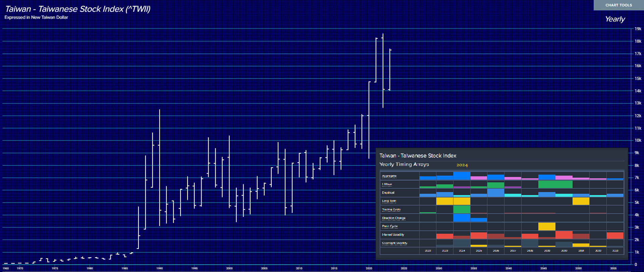Screen dimensions: 644x272
Task: Click the Yearly timeframe label
Action: pyautogui.click(x=615, y=19)
